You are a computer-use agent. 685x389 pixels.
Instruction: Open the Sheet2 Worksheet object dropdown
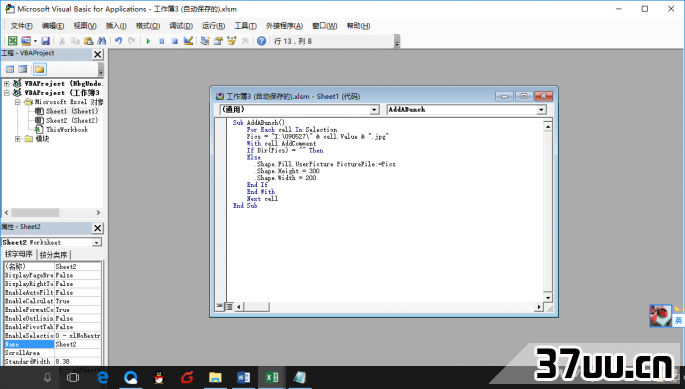pos(97,242)
